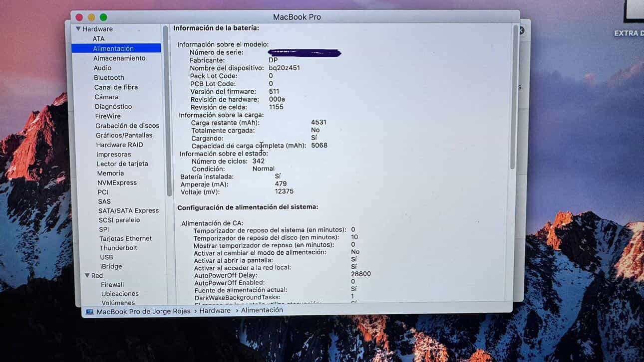644x362 pixels.
Task: Zoom window with the green button
Action: (x=103, y=17)
